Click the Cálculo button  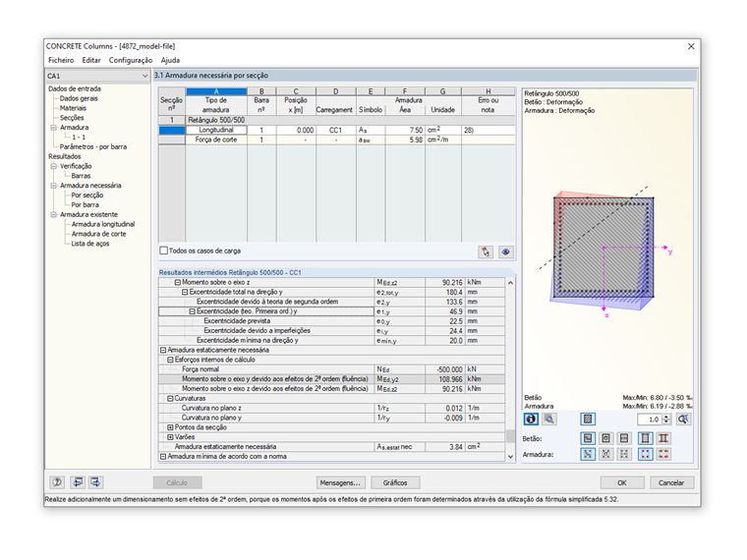177,482
